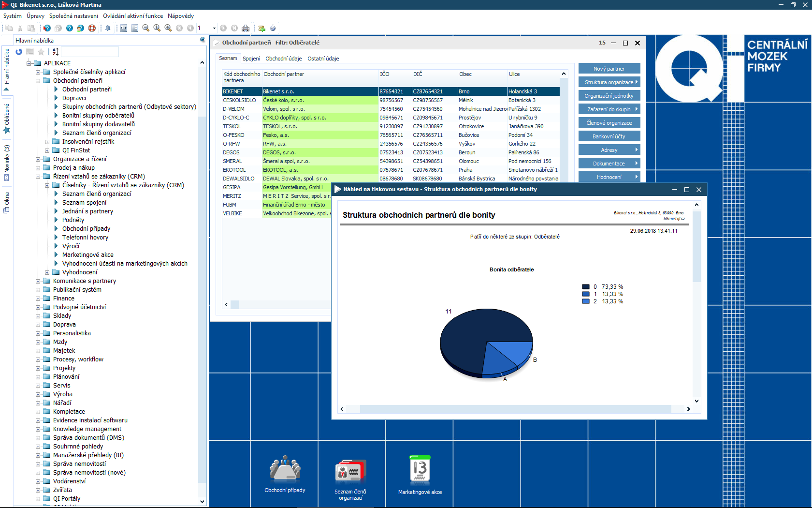The image size is (812, 508).
Task: Click the print icon in the toolbar
Action: pyautogui.click(x=246, y=28)
